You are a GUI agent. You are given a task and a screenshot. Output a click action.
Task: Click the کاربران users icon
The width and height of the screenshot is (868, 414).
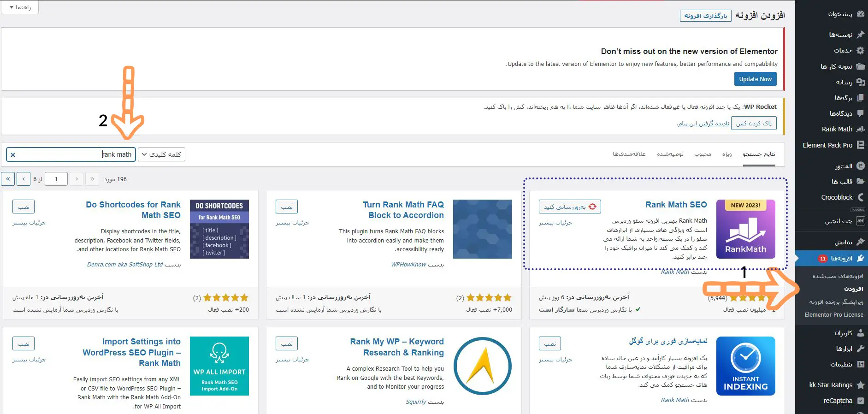(860, 333)
